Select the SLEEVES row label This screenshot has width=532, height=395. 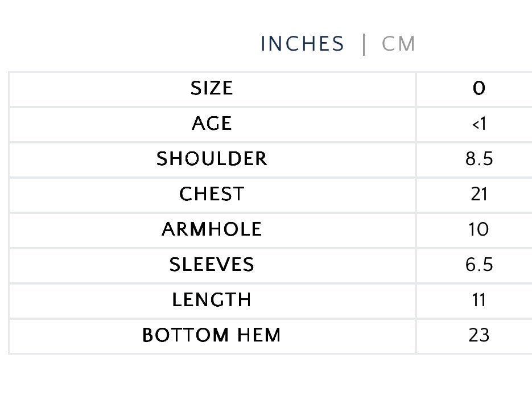[212, 265]
